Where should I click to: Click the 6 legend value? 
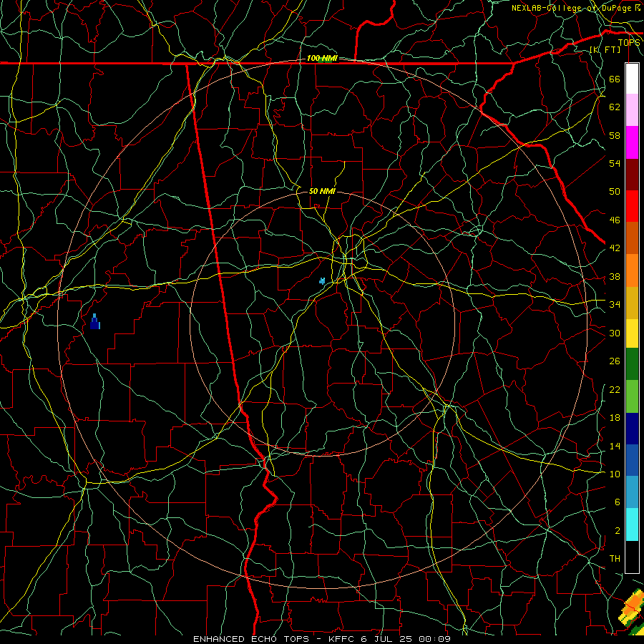click(617, 502)
